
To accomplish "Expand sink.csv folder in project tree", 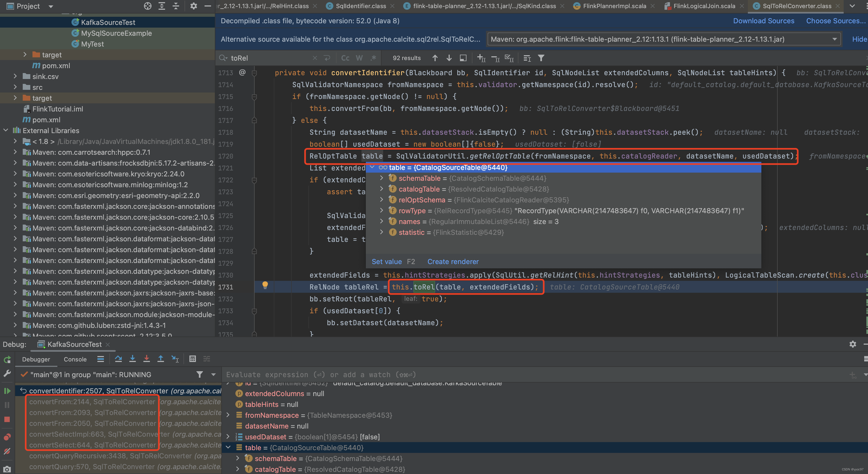I will click(x=15, y=77).
